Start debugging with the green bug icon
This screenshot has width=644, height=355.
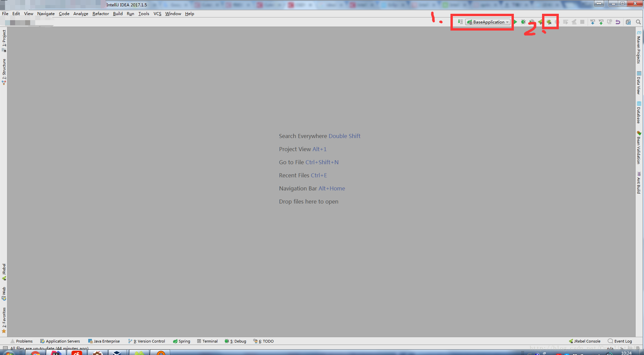(523, 22)
